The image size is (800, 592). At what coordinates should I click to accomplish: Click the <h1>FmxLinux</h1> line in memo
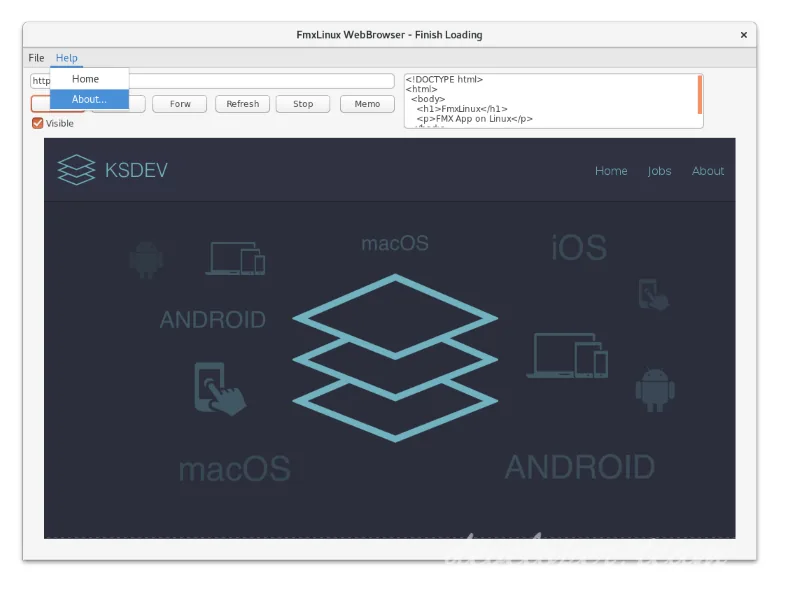(x=462, y=109)
